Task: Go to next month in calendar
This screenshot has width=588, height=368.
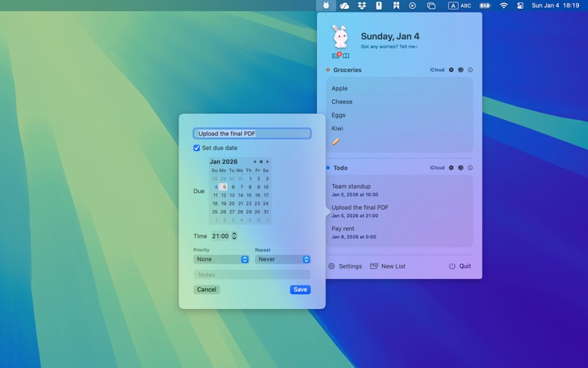Action: (268, 162)
